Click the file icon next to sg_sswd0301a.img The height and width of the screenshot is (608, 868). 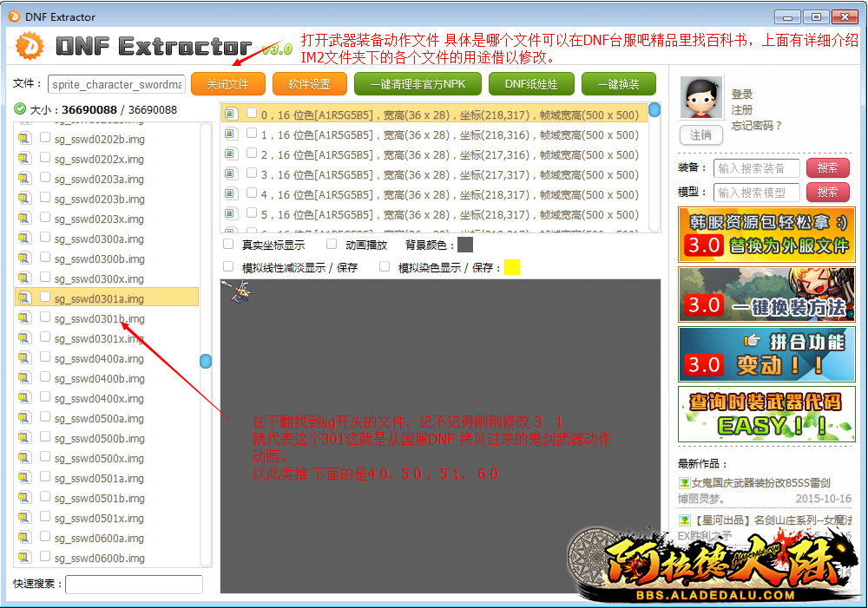(23, 298)
